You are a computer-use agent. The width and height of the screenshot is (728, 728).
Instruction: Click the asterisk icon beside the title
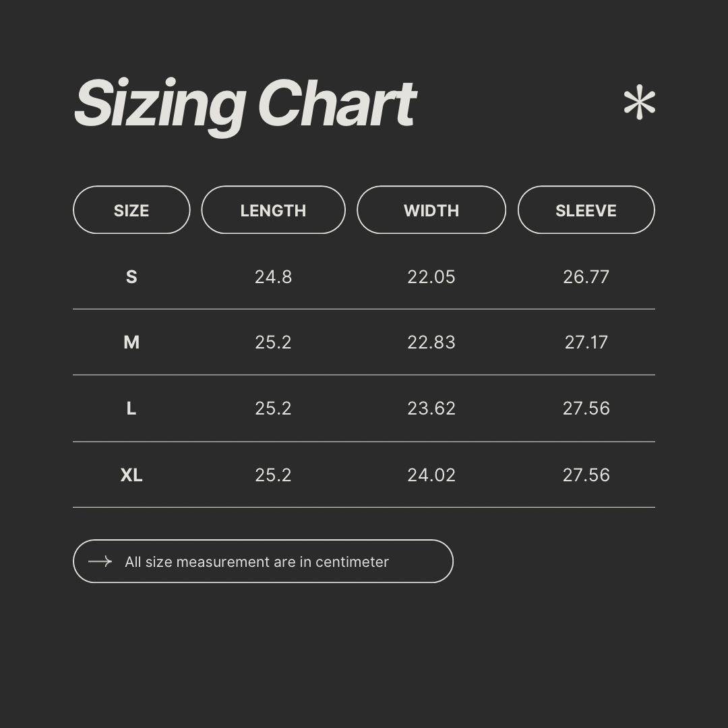click(x=639, y=103)
